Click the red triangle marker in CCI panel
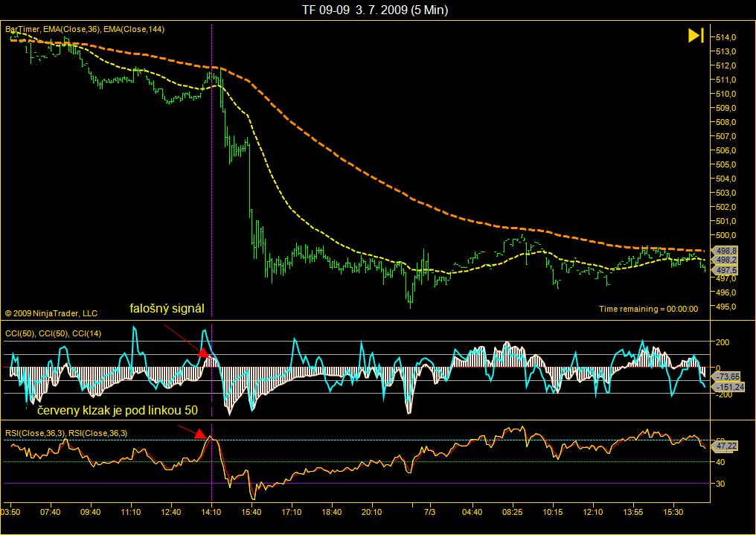The image size is (756, 535). click(203, 353)
